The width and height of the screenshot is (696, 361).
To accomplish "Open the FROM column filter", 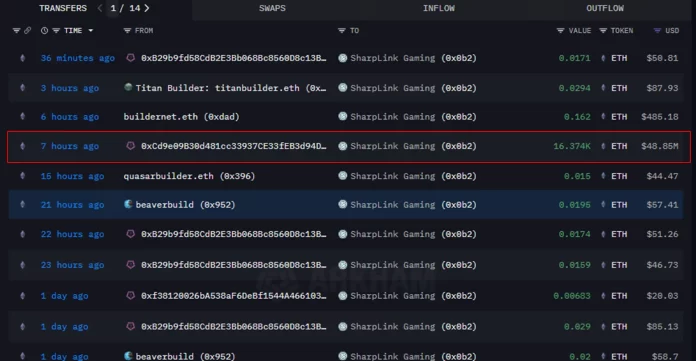I will pyautogui.click(x=127, y=31).
